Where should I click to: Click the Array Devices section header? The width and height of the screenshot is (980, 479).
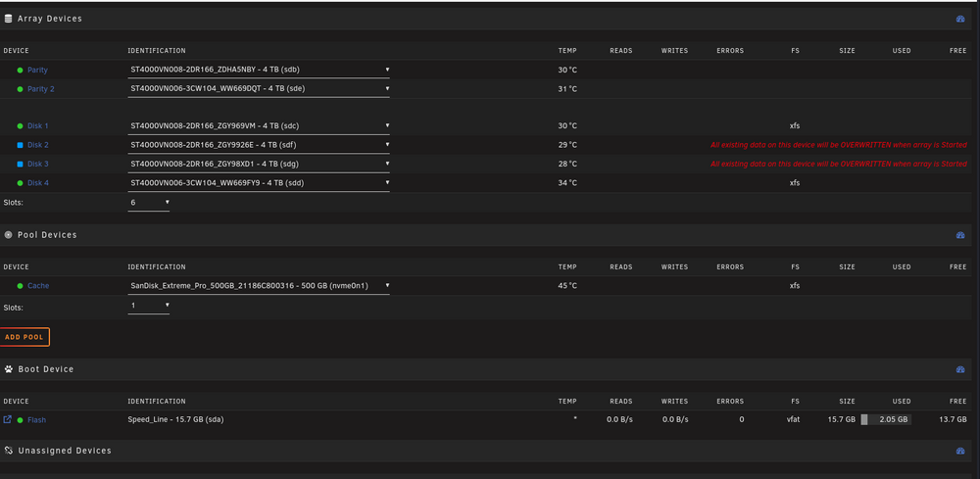pos(486,19)
